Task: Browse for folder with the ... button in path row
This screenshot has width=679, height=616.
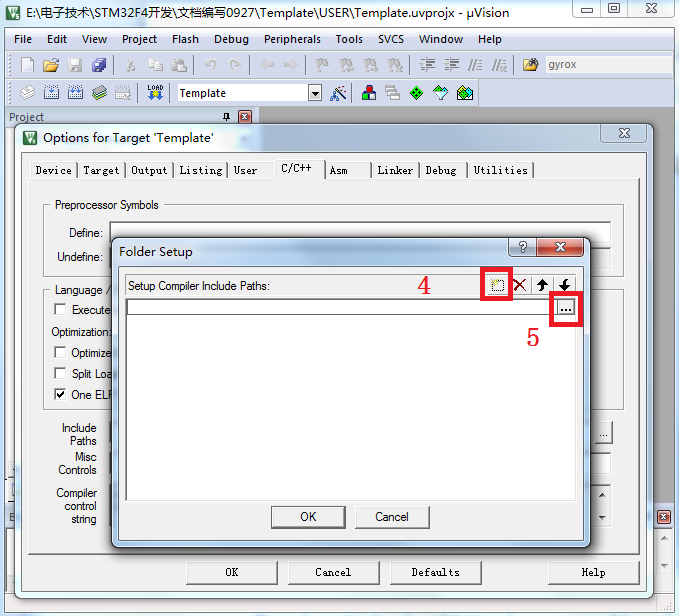Action: [566, 308]
